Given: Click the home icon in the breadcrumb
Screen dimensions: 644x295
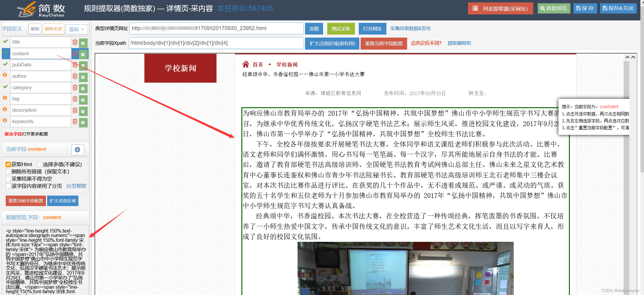Looking at the screenshot, I should pos(246,64).
